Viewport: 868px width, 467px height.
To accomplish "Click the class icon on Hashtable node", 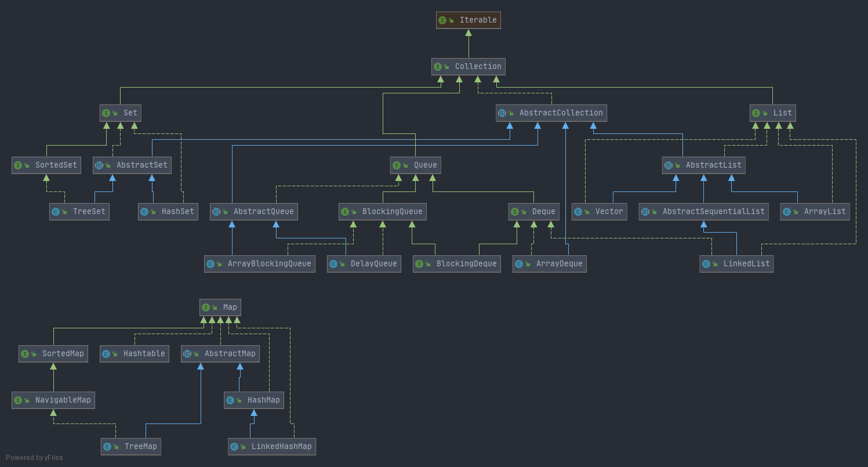I will point(106,354).
